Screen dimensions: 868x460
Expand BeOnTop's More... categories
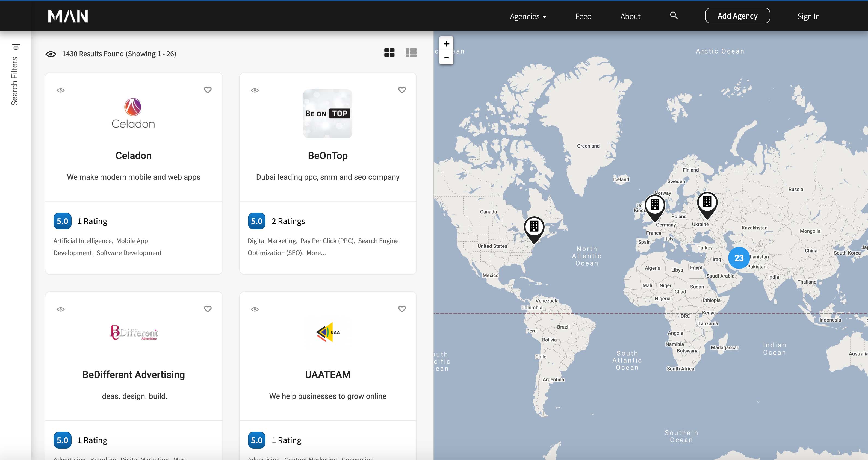click(x=316, y=253)
